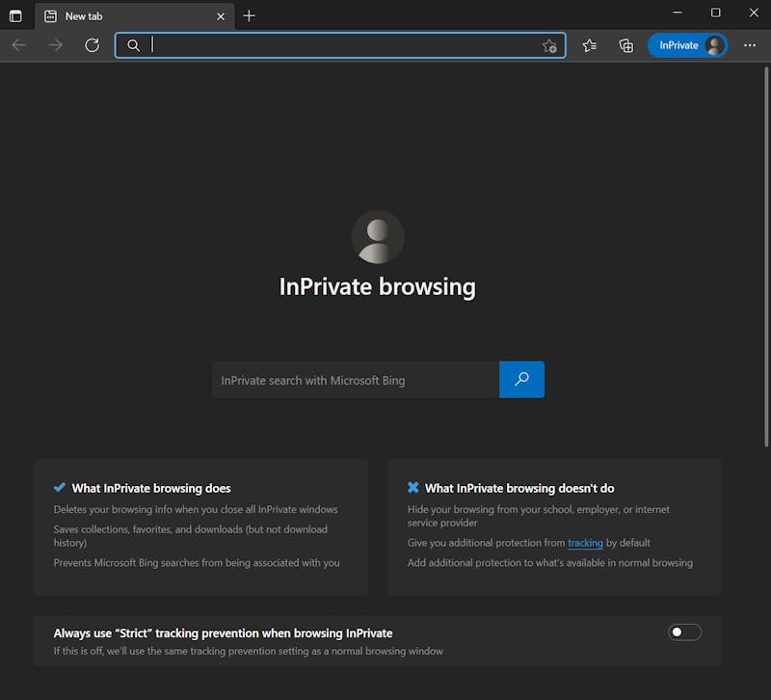Click the New tab page icon on tab
The width and height of the screenshot is (771, 700).
coord(50,16)
